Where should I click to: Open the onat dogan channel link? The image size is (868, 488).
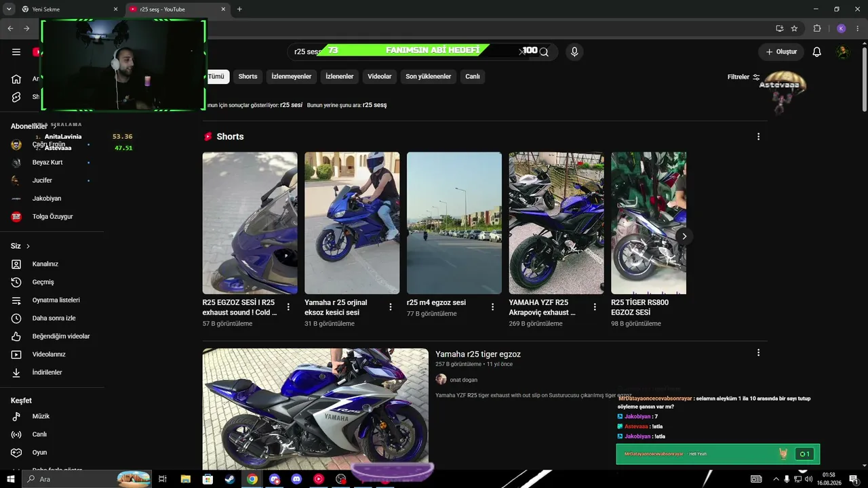[x=464, y=380]
